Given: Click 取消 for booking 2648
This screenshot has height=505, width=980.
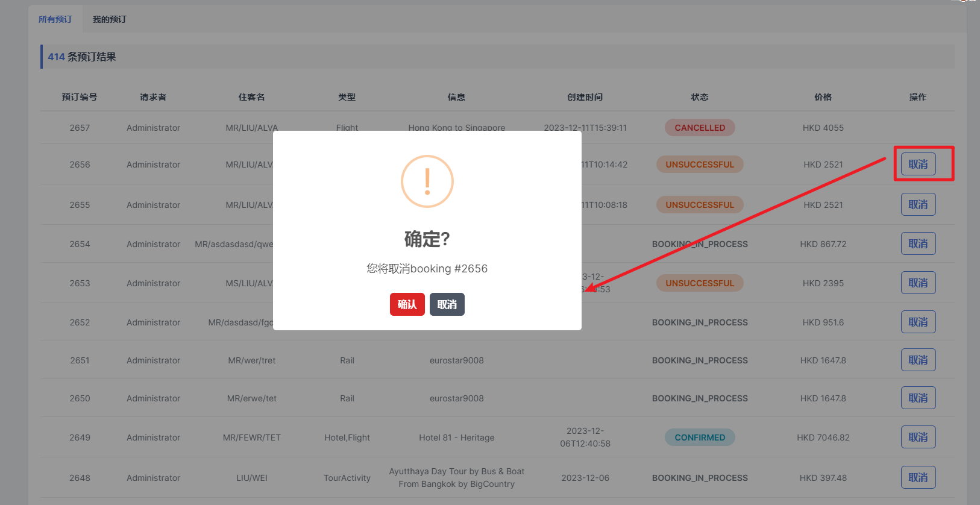Looking at the screenshot, I should tap(918, 477).
